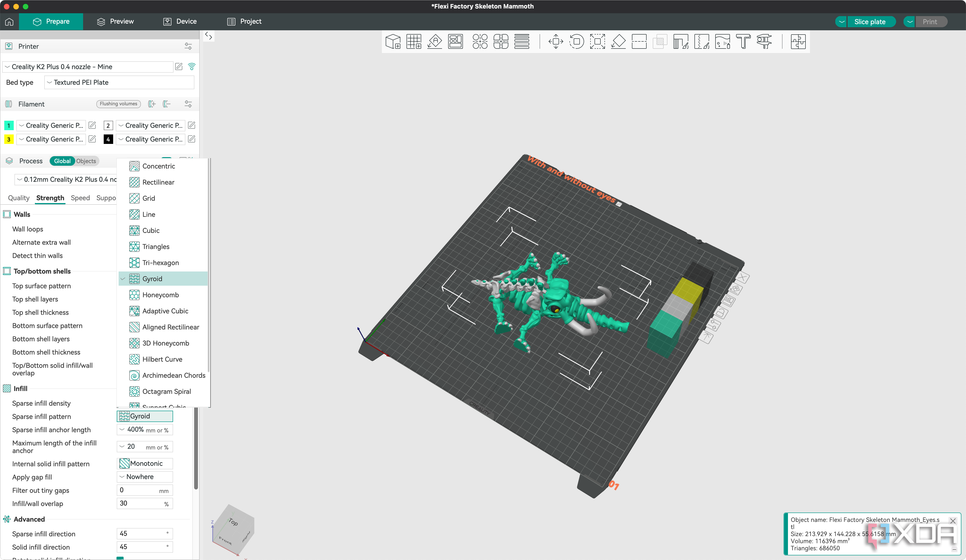Select the Auto orient tool
966x560 pixels.
click(435, 41)
